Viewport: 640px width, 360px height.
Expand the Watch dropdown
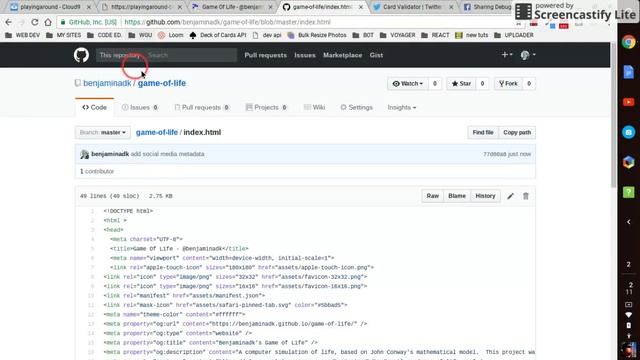click(407, 84)
